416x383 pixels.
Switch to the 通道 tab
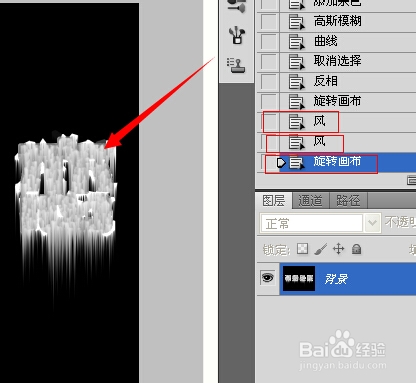[x=311, y=201]
